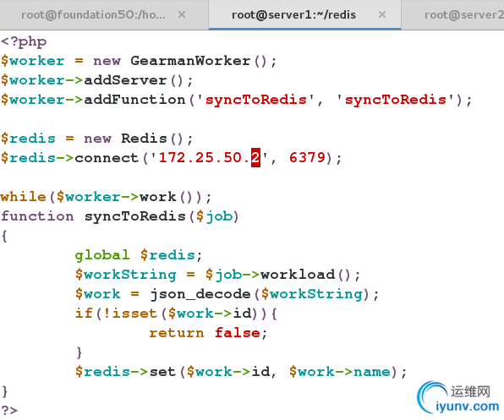Viewport: 504px width, 420px height.
Task: Click the addFunction method name
Action: click(134, 100)
